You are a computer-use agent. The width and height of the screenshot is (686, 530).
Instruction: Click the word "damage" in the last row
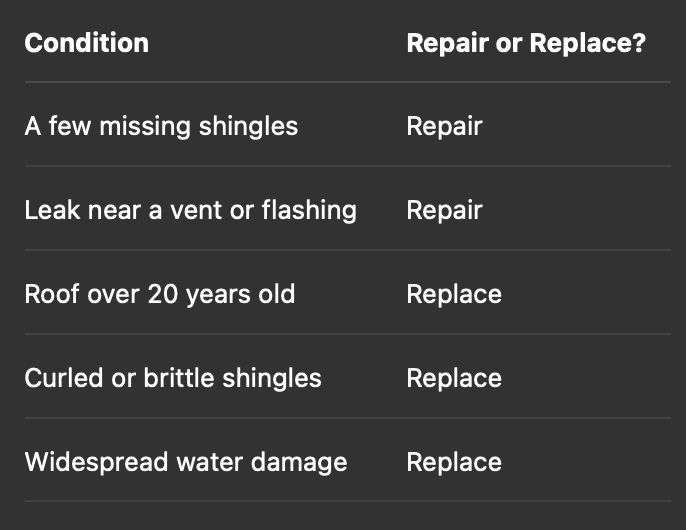[x=299, y=462]
